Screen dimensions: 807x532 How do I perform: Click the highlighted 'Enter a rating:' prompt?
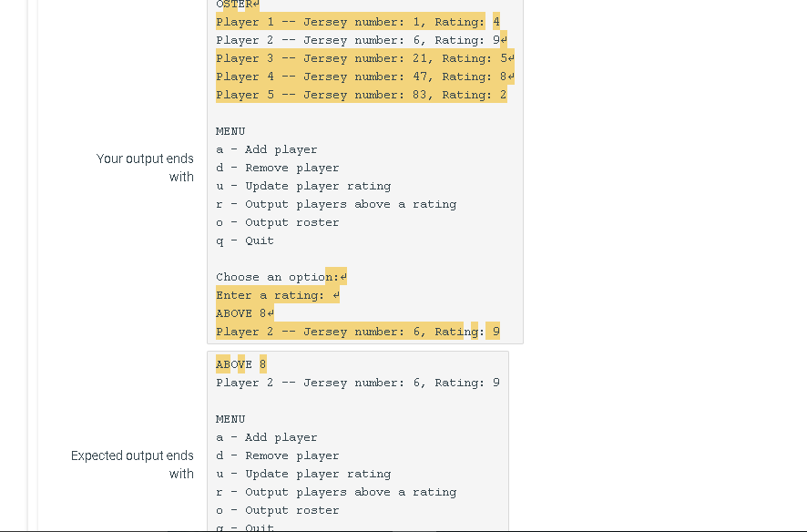point(270,294)
